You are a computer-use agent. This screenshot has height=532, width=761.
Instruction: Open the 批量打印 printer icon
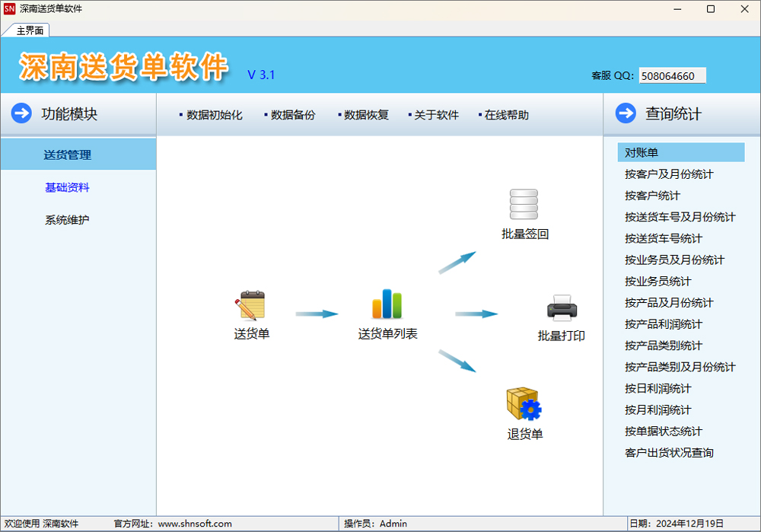coord(562,307)
